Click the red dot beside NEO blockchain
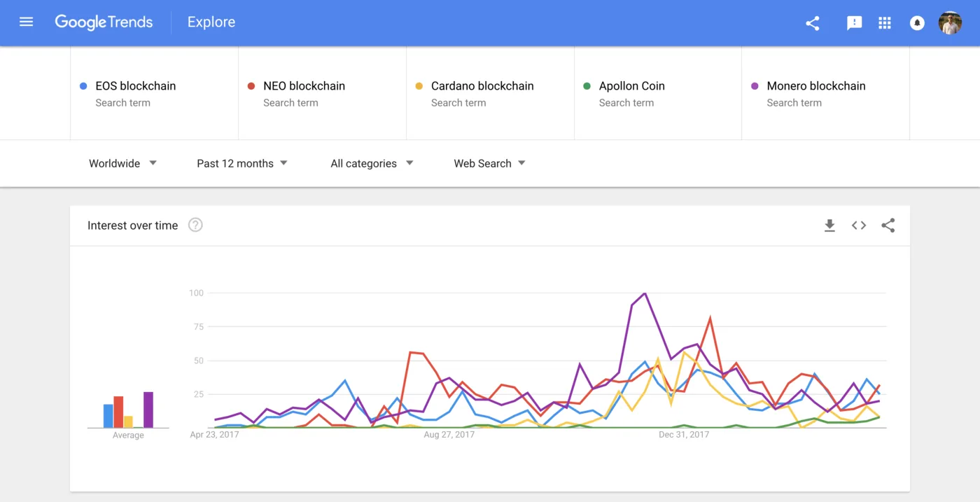The image size is (980, 502). pyautogui.click(x=251, y=86)
